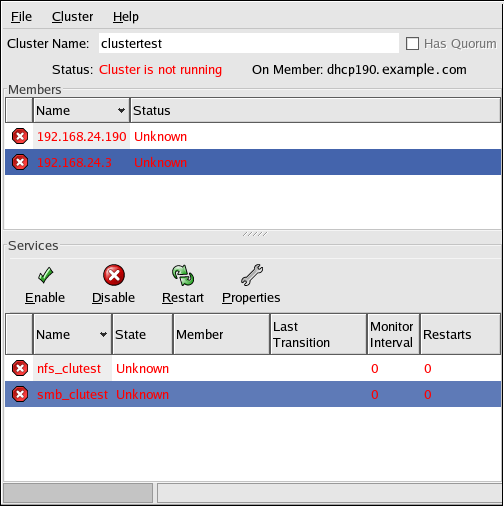Screen dimensions: 504x506
Task: Open service Properties via wrench icon
Action: click(x=252, y=275)
